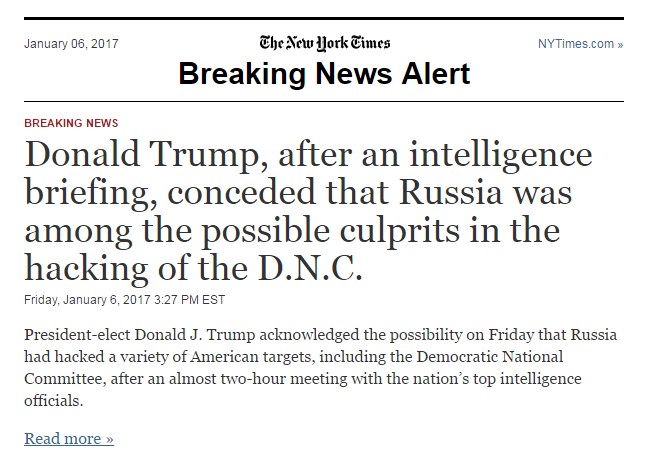Viewport: 647px width, 458px height.
Task: Follow the Read more link
Action: click(69, 439)
